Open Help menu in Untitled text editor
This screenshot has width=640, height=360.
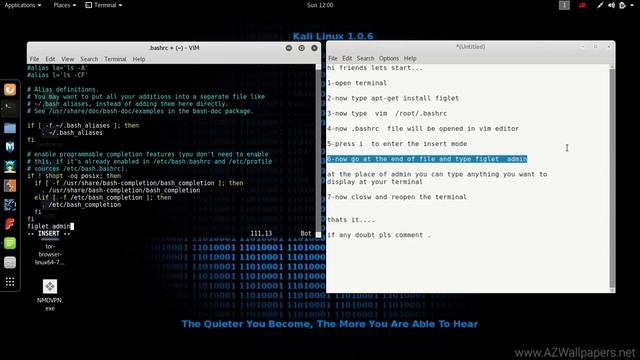(x=410, y=58)
